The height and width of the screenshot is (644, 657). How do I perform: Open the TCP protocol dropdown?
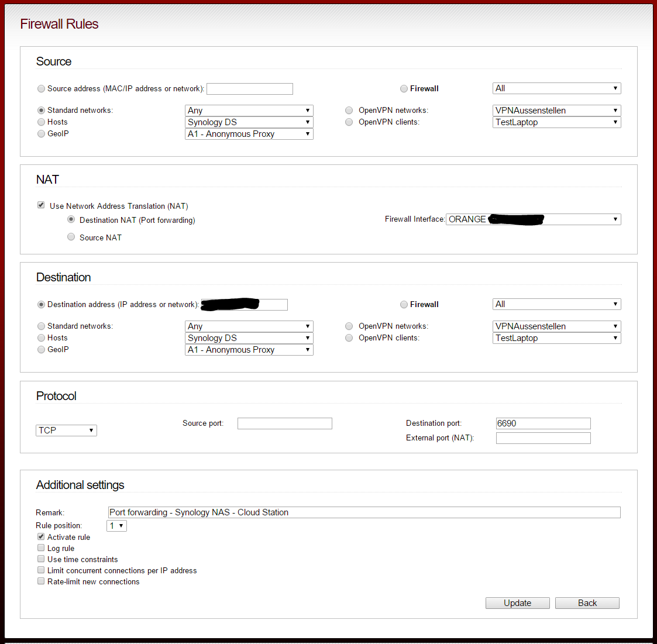[x=66, y=431]
